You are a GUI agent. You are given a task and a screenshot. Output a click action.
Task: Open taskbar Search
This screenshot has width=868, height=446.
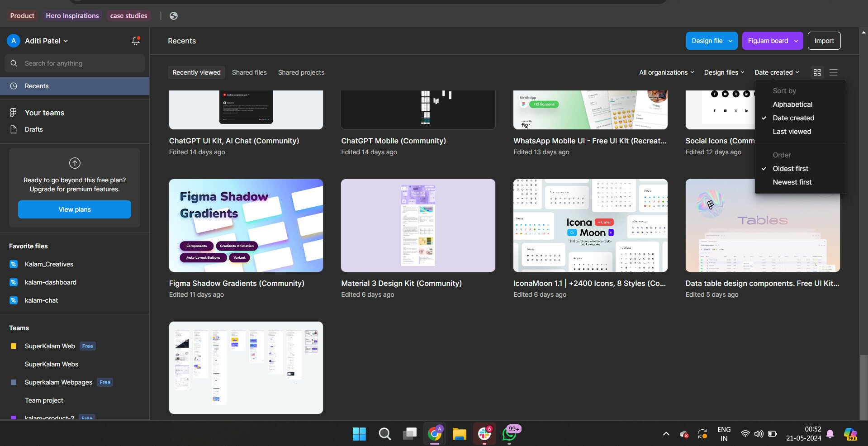pyautogui.click(x=384, y=434)
